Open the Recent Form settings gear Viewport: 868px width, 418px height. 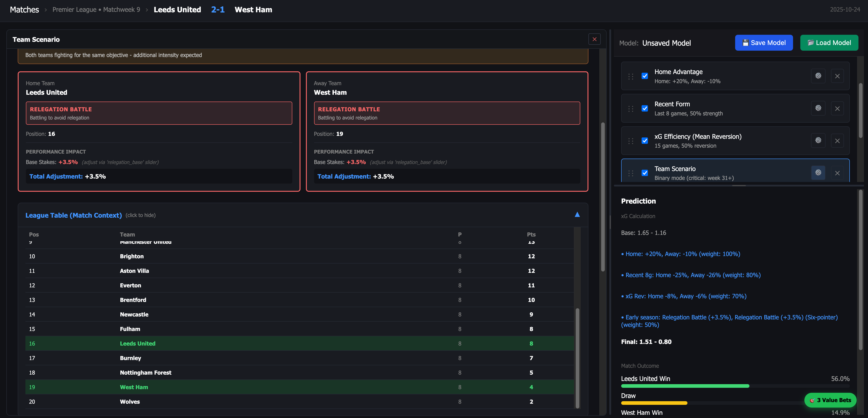click(x=818, y=108)
